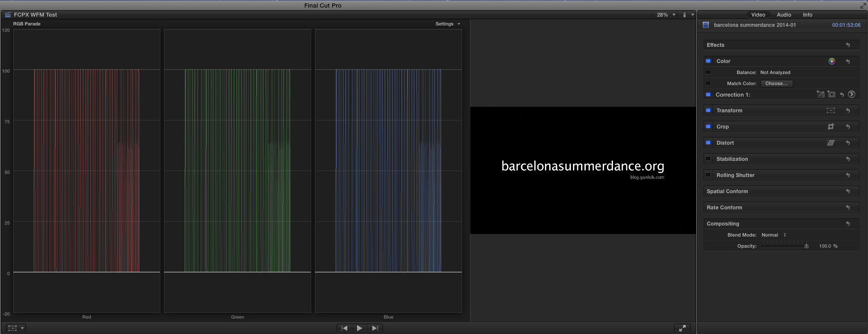This screenshot has width=868, height=334.
Task: Click the Choose... Match Color button
Action: [777, 83]
